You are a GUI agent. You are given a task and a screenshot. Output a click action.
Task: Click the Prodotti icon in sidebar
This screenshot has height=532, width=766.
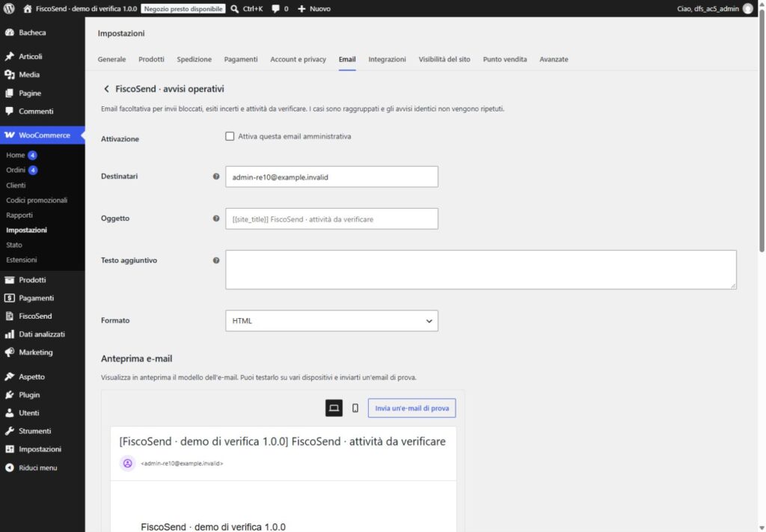9,280
